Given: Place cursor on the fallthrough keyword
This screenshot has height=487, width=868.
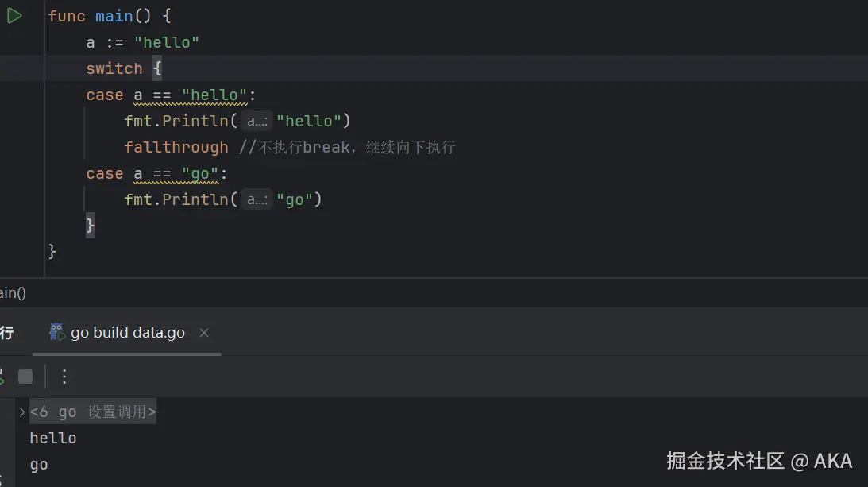Looking at the screenshot, I should [x=176, y=147].
